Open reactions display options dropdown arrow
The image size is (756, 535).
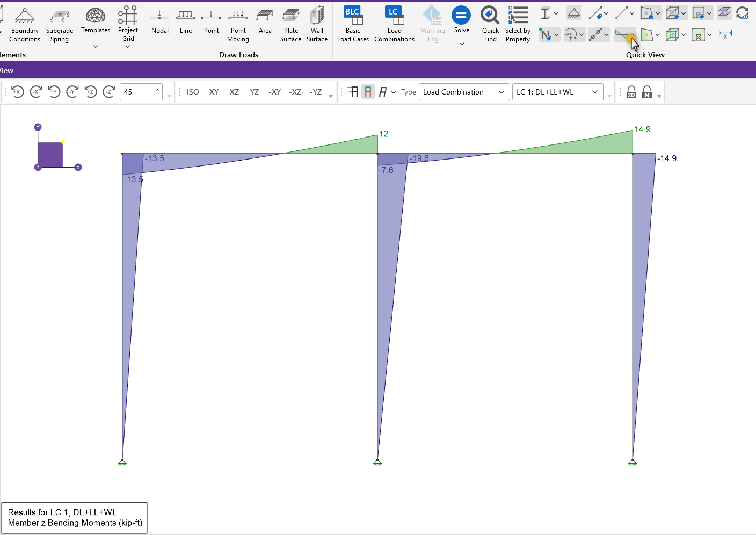pos(581,35)
